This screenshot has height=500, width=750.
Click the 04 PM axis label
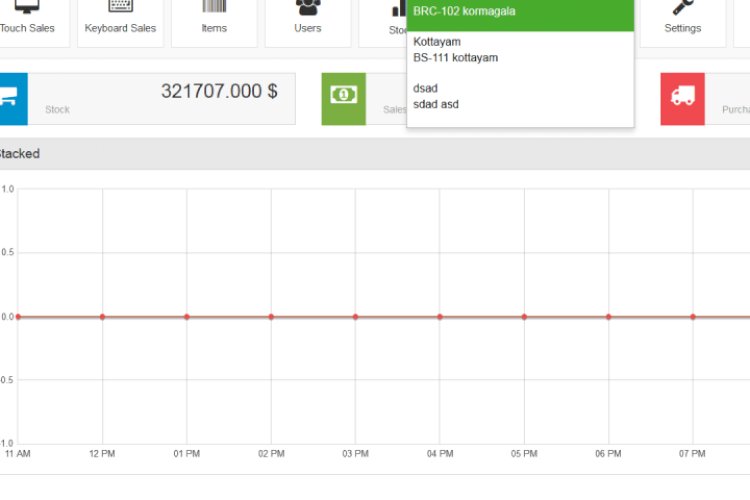point(440,454)
